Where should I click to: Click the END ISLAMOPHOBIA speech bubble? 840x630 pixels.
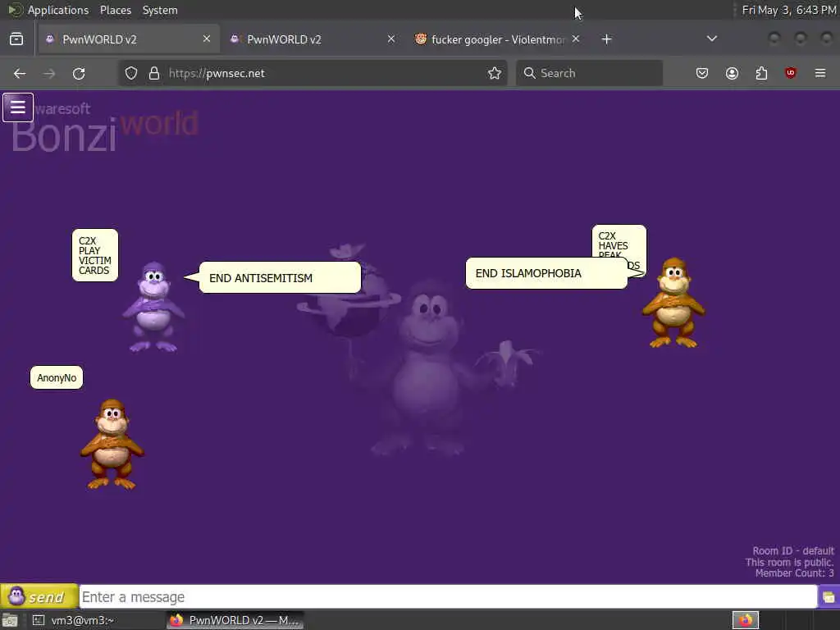point(546,273)
